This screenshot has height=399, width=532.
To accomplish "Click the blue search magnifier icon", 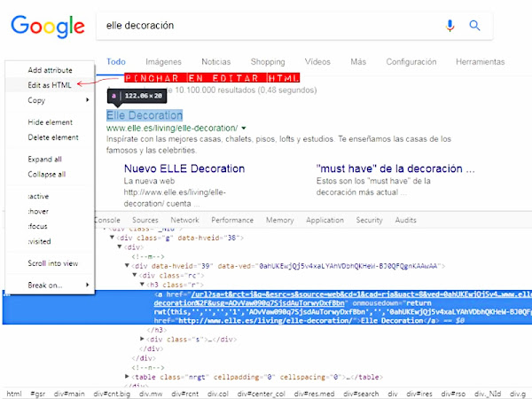I will 474,26.
